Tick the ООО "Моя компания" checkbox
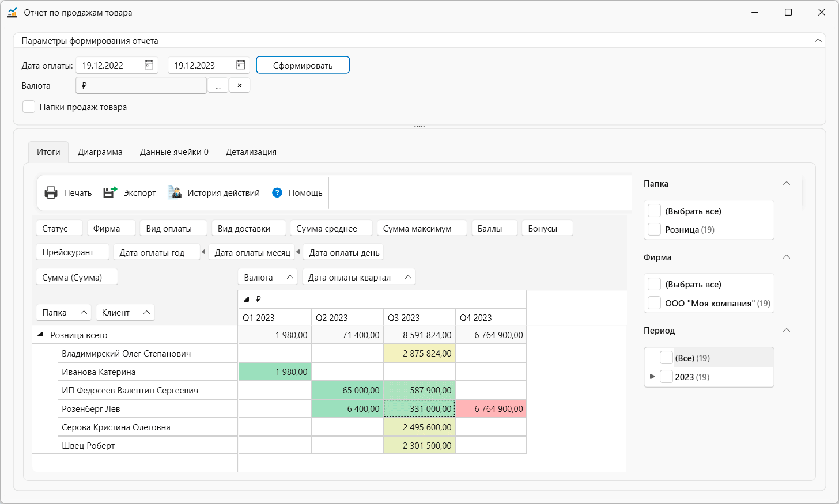The width and height of the screenshot is (839, 504). pyautogui.click(x=654, y=303)
